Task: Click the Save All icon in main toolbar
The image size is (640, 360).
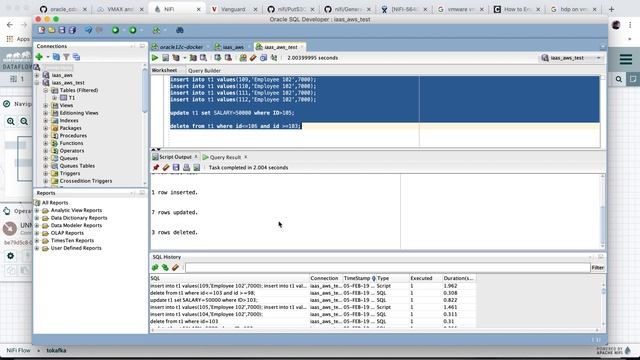Action: tap(72, 30)
